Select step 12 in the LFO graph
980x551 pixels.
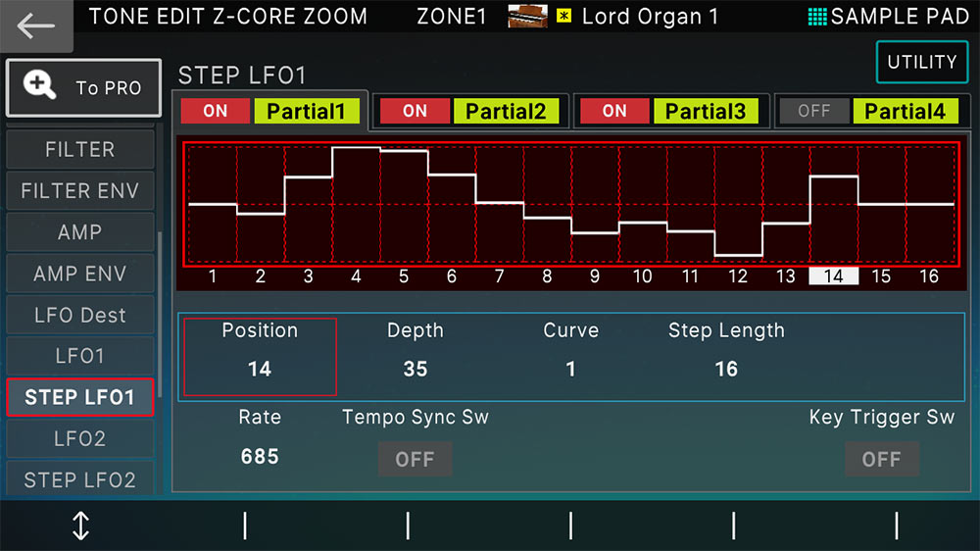(738, 276)
